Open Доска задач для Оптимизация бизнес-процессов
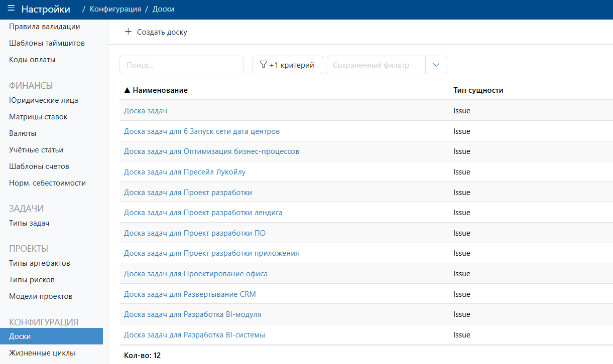The width and height of the screenshot is (613, 364). coord(212,151)
